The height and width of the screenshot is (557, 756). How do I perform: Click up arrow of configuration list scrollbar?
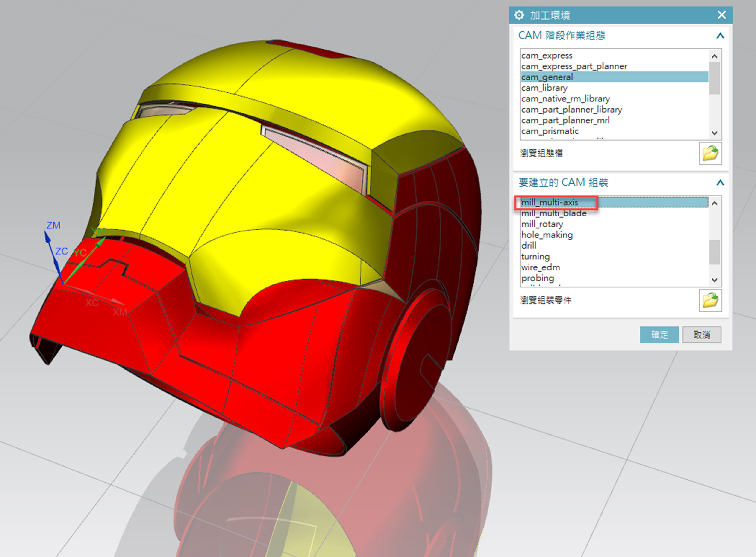pyautogui.click(x=715, y=56)
